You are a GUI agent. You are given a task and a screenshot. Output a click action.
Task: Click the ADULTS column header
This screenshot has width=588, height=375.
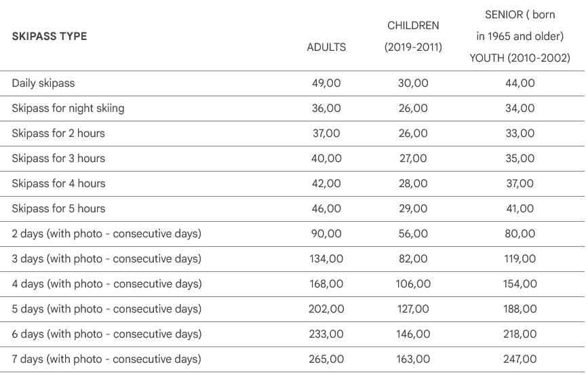[x=326, y=47]
